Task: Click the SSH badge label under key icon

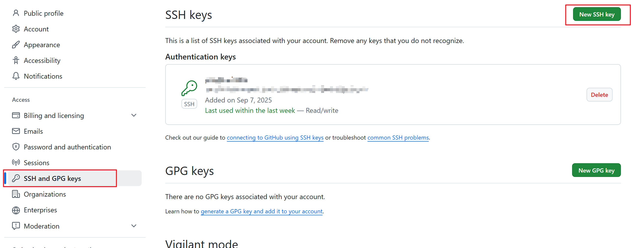Action: click(189, 104)
